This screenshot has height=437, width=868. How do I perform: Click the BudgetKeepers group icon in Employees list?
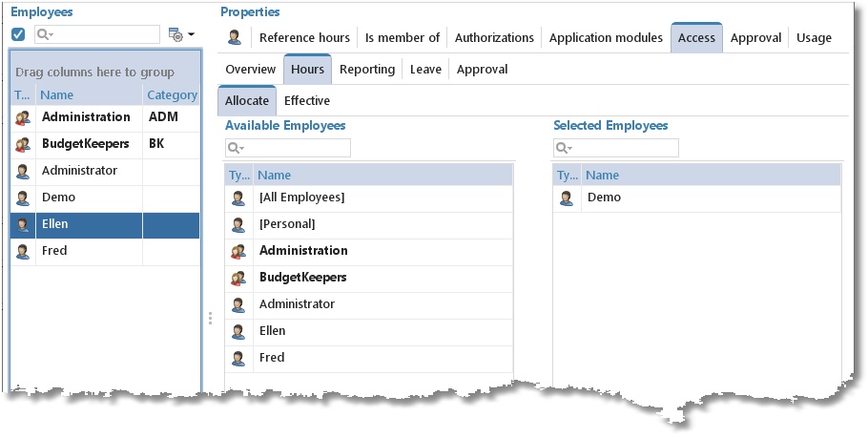(x=23, y=144)
